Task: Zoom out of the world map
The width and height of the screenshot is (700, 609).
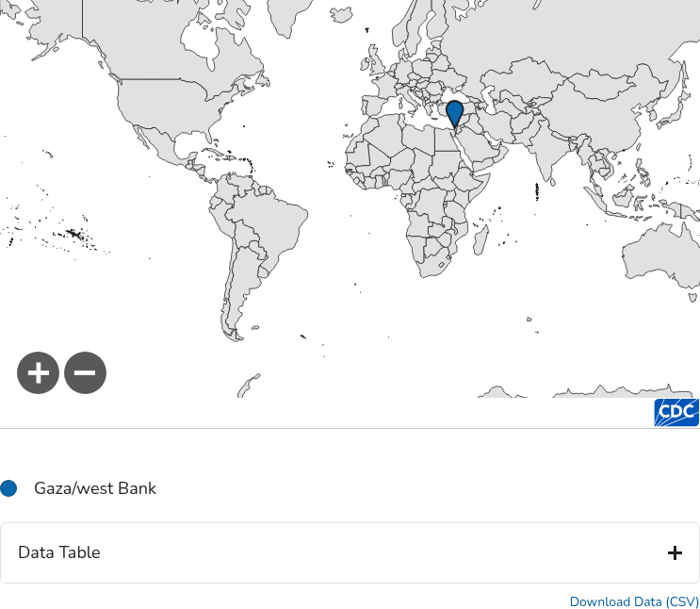Action: [86, 372]
